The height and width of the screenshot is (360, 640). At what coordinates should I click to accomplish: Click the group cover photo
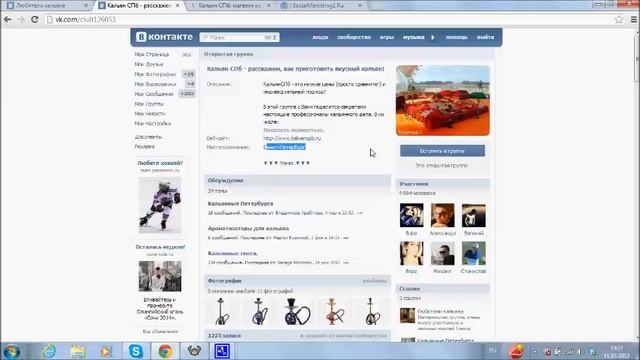pos(442,100)
